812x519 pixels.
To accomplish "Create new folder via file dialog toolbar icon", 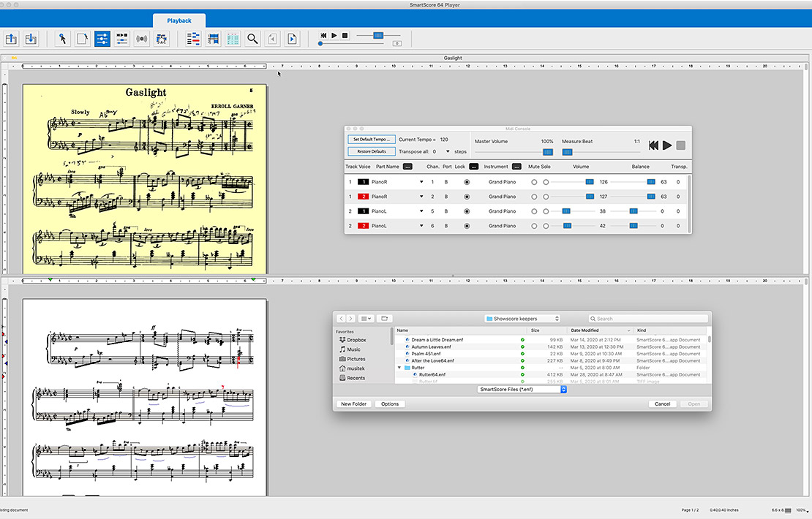I will click(x=384, y=319).
